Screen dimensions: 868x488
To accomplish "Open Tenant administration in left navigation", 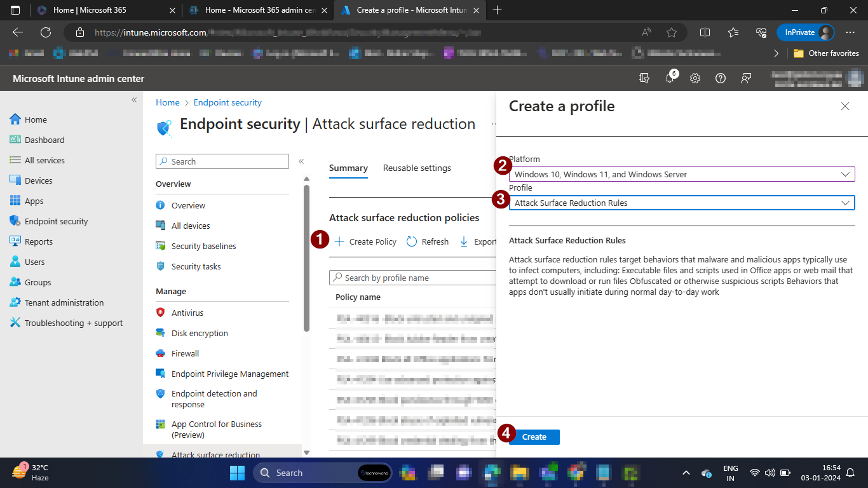I will coord(57,302).
